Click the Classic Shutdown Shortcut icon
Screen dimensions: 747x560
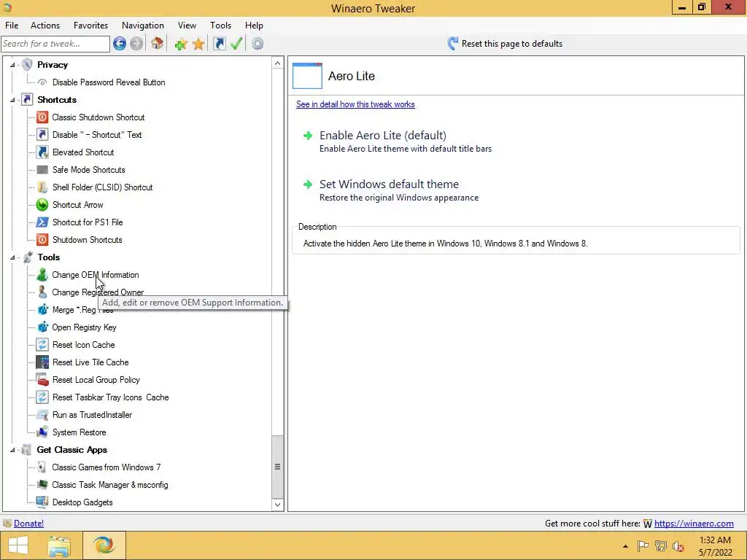[x=42, y=117]
